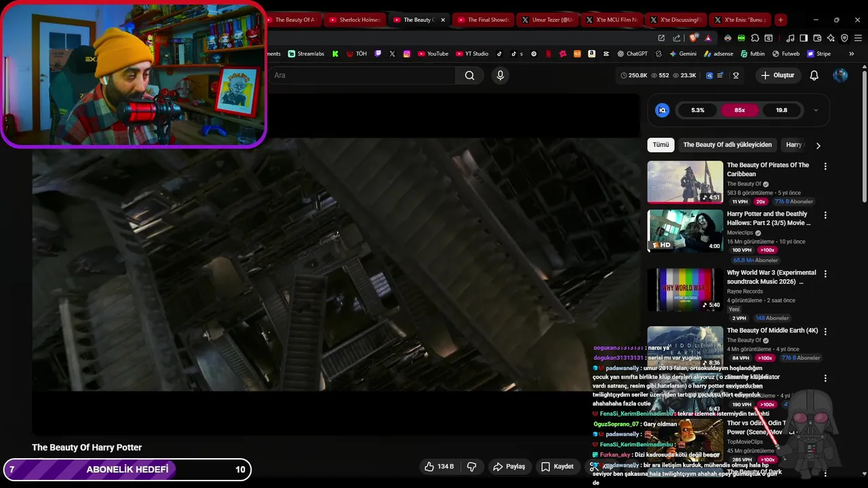
Task: Open the YT Studio bookmark
Action: (471, 54)
